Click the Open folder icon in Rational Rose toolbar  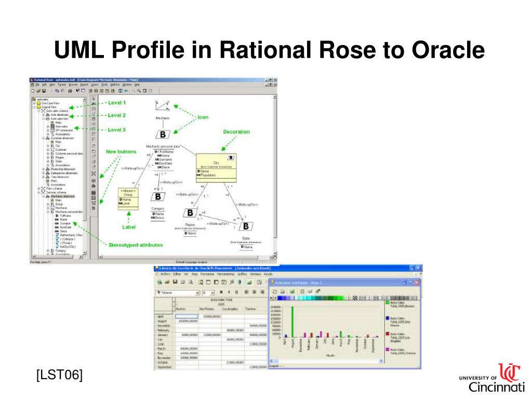(38, 91)
